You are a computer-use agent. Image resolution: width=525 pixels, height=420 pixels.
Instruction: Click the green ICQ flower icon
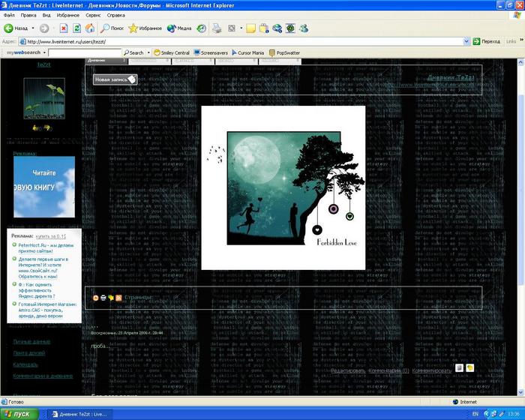(x=290, y=28)
